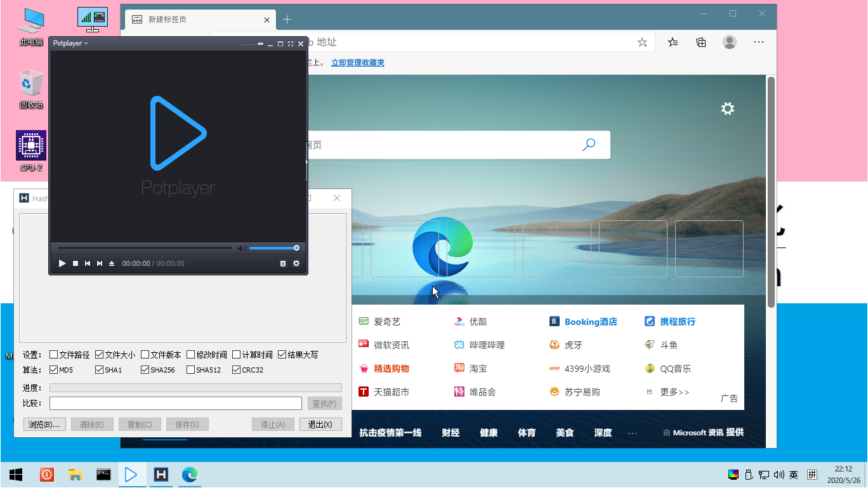
Task: Click the large PotPlayer logo play area
Action: (178, 133)
